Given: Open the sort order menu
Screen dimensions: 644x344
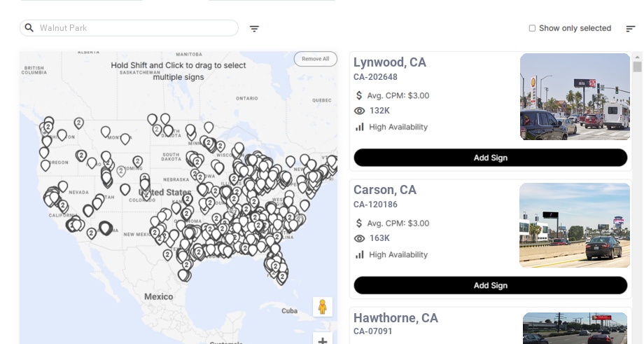Looking at the screenshot, I should click(630, 29).
